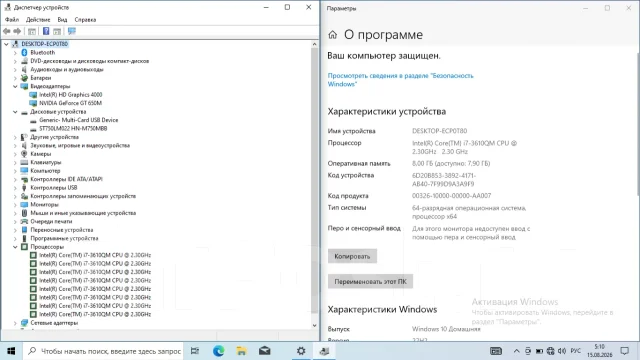Select Звуковые, игровые и видеоустройства item
The width and height of the screenshot is (640, 360).
[x=80, y=145]
